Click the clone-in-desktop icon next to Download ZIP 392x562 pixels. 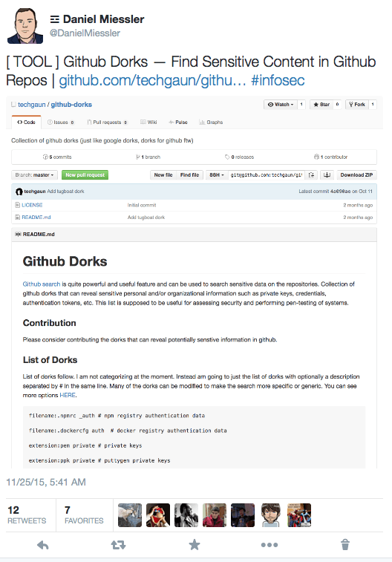327,175
